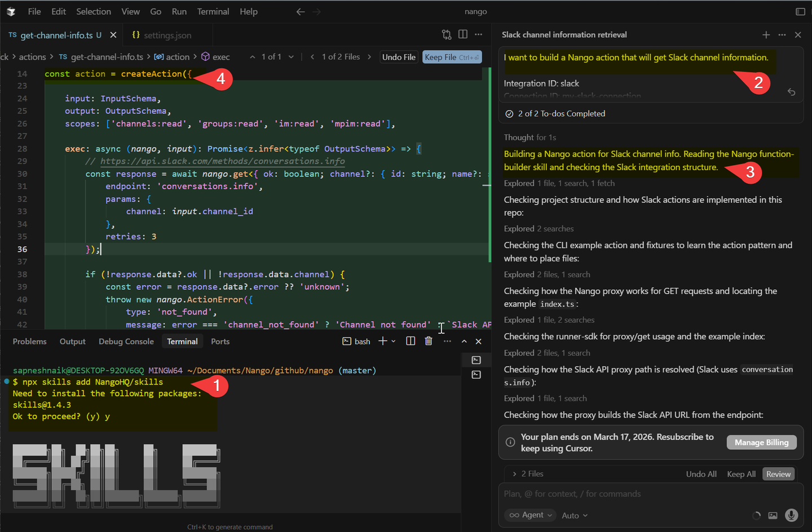Open the Agent mode dropdown
This screenshot has height=532, width=812.
tap(531, 515)
